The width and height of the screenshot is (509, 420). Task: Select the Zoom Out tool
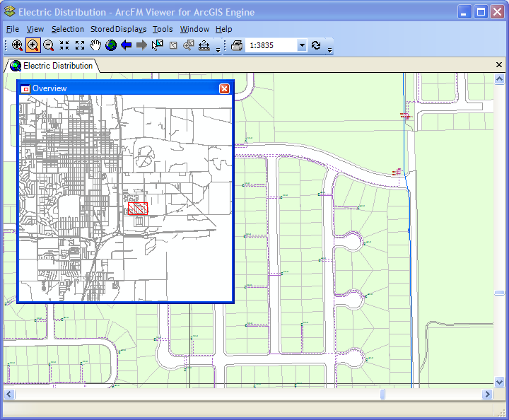pyautogui.click(x=48, y=45)
